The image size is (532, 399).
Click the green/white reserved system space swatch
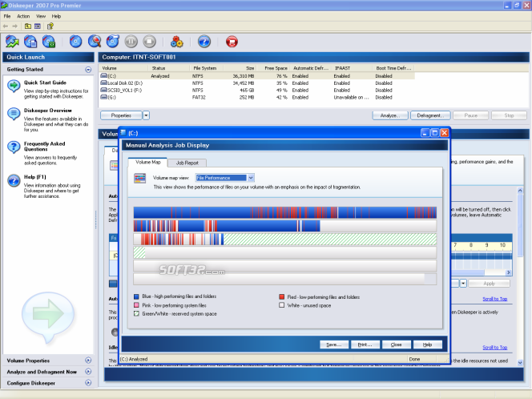tap(136, 313)
